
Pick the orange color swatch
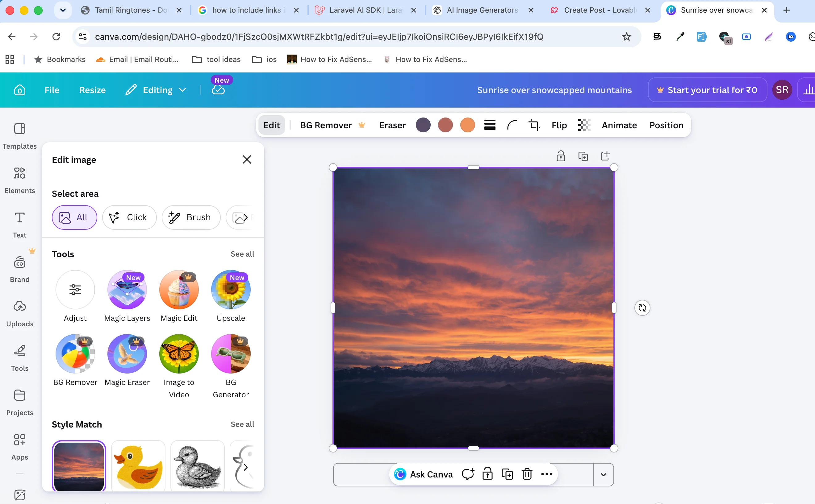pos(467,125)
